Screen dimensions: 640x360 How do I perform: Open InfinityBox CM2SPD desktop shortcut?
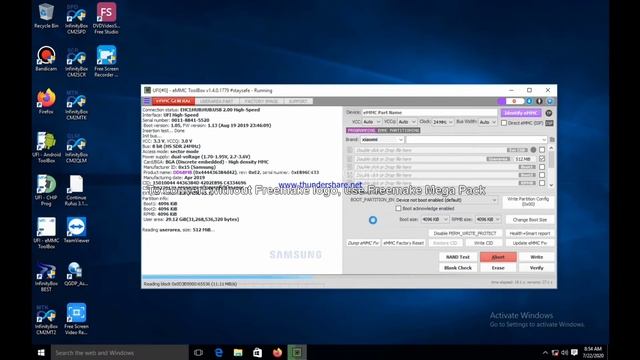point(76,19)
